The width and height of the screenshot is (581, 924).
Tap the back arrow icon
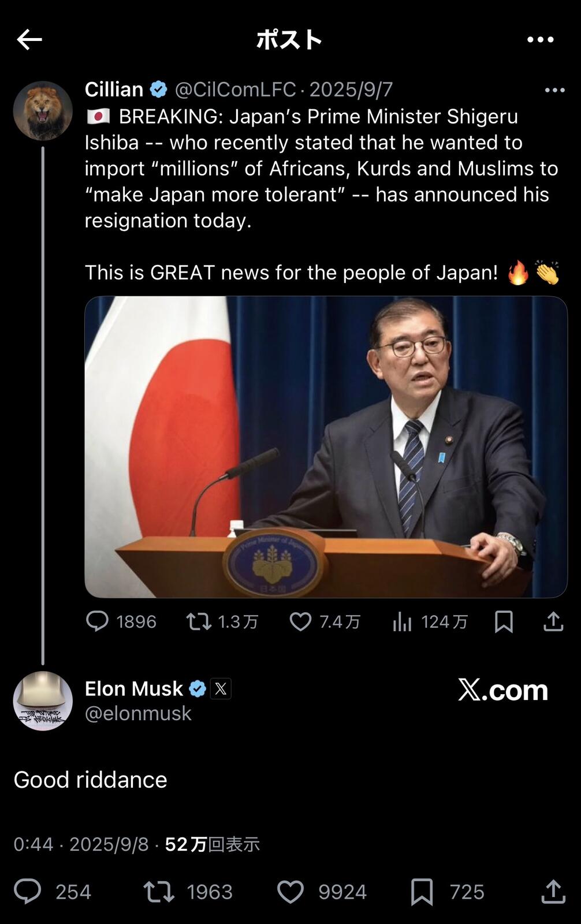pyautogui.click(x=29, y=40)
